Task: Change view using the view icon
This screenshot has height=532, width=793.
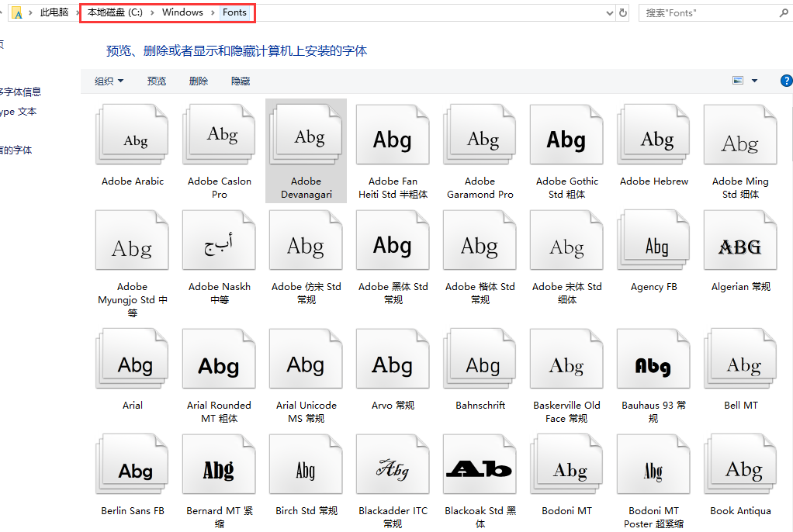Action: pos(738,81)
